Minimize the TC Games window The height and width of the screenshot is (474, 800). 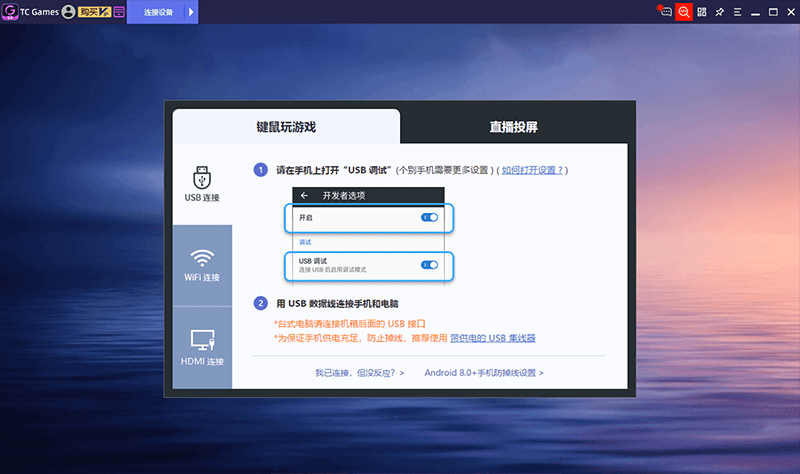756,12
